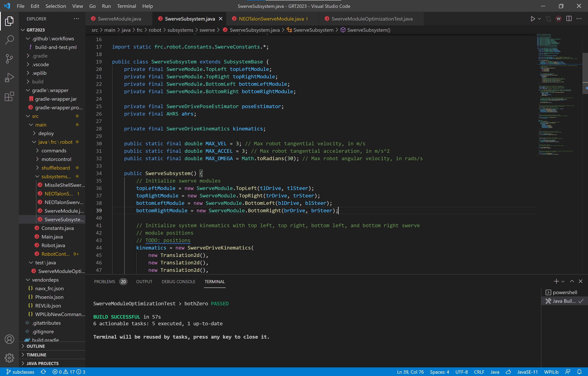588x376 pixels.
Task: Open the Extensions view
Action: (9, 96)
